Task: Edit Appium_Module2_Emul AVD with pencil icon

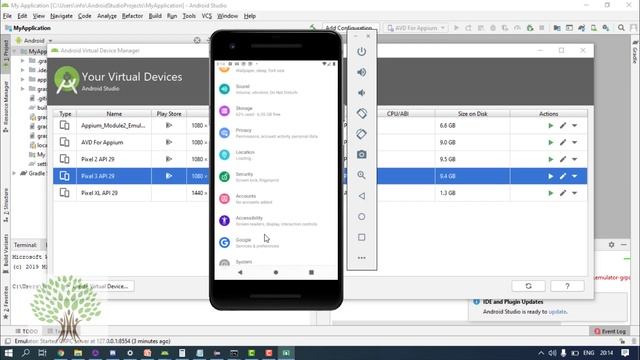Action: click(563, 126)
